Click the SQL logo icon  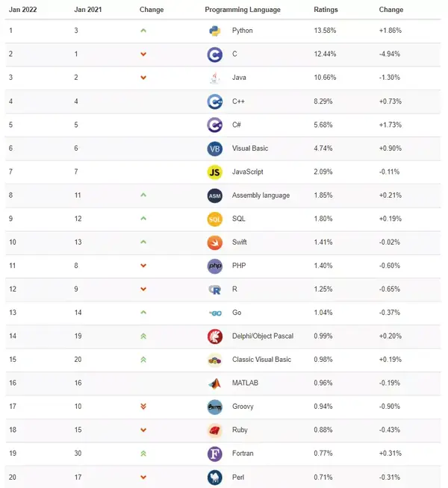(x=215, y=219)
